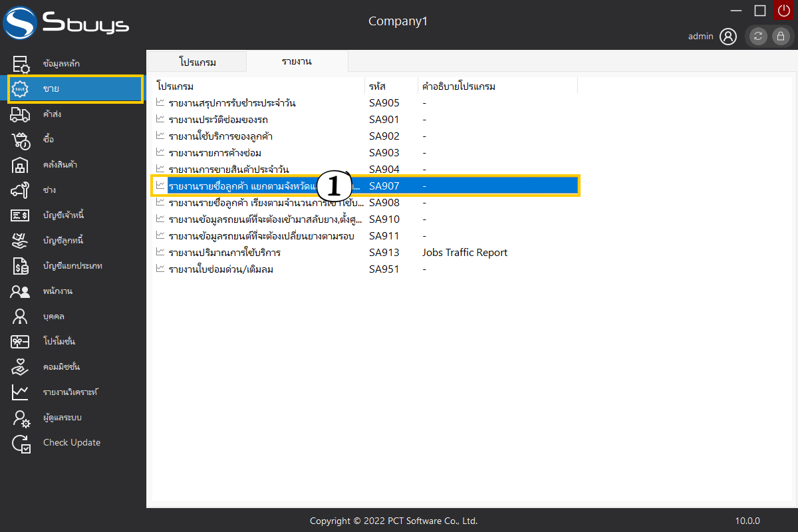Image resolution: width=798 pixels, height=532 pixels.
Task: Select the รายงาน tab
Action: click(297, 62)
